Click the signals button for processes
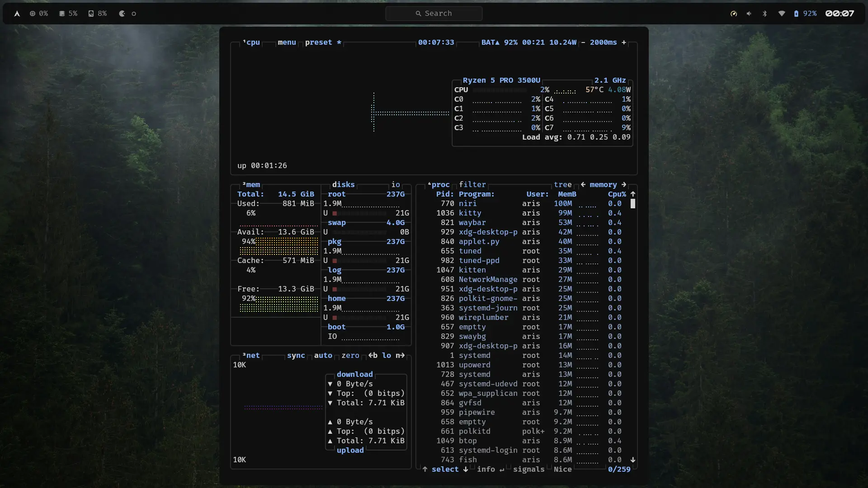The height and width of the screenshot is (488, 868). click(x=529, y=469)
